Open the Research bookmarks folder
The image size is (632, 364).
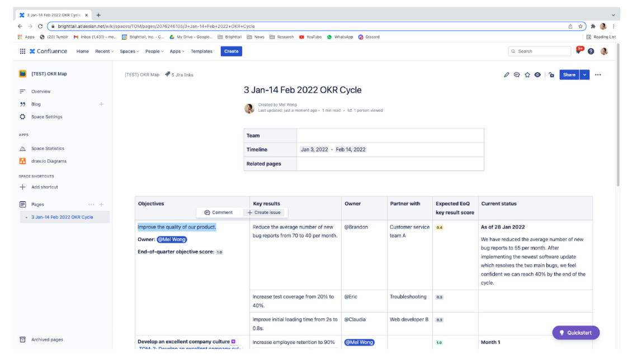tap(281, 37)
